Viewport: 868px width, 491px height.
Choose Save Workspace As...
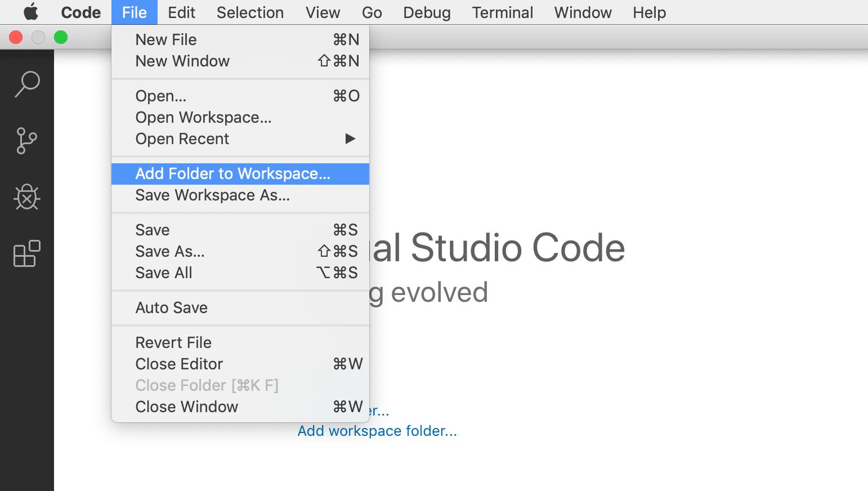[x=240, y=195]
